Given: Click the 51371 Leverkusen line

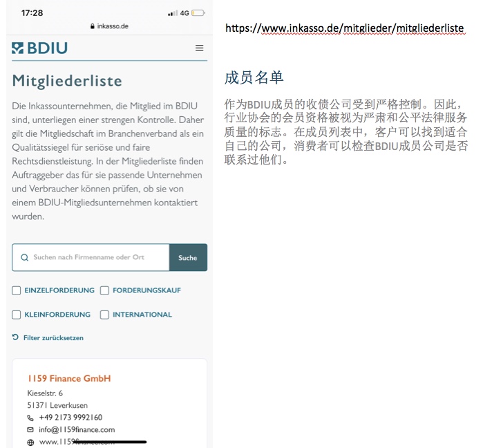Looking at the screenshot, I should coord(57,405).
